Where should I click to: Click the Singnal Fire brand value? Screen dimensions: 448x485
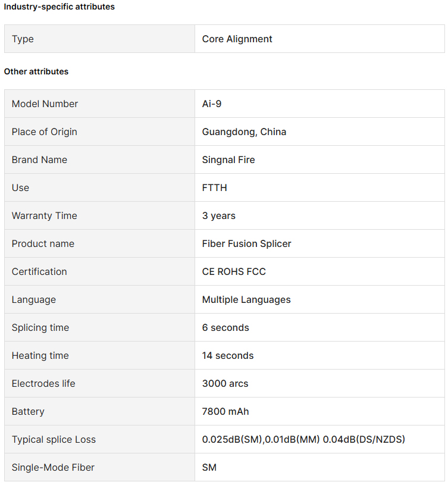click(x=228, y=160)
